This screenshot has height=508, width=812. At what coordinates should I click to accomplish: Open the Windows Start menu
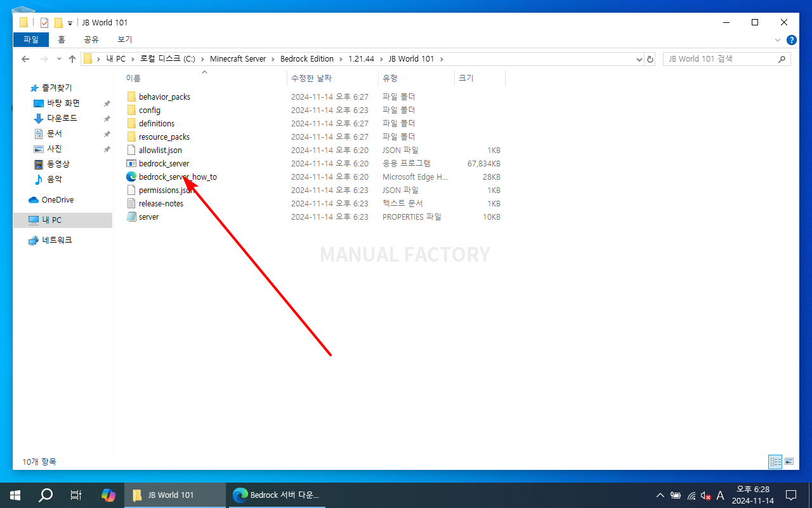(15, 495)
